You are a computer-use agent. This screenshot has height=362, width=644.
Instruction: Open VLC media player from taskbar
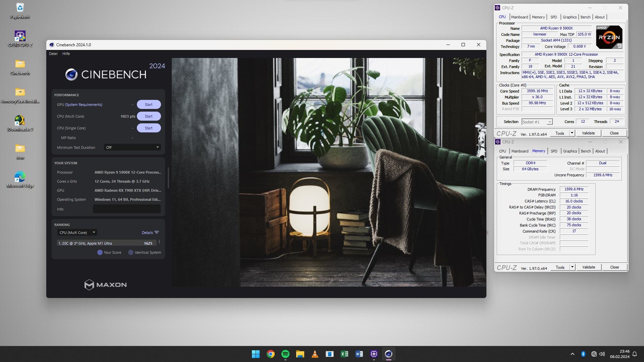(x=315, y=354)
